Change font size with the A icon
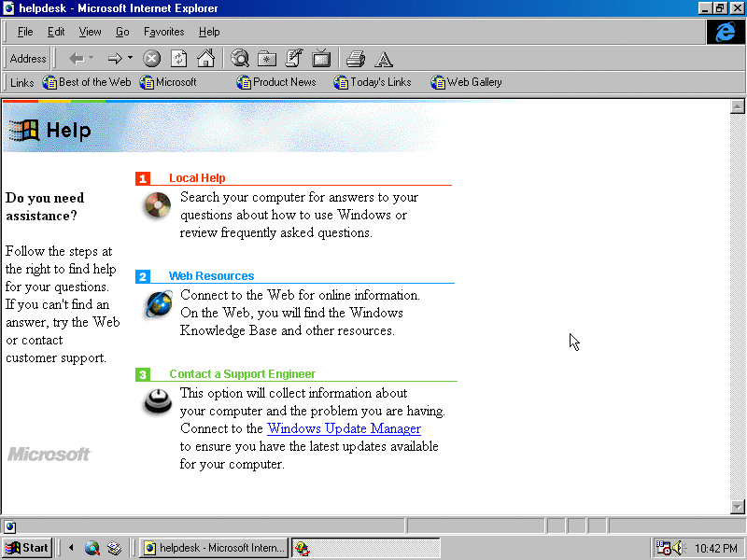 click(384, 59)
